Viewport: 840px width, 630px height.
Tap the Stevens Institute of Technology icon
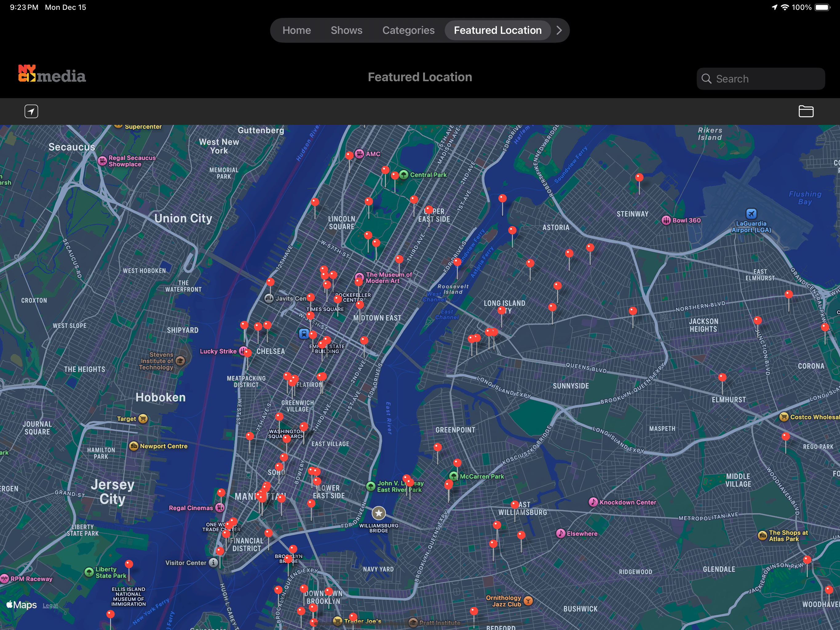click(x=180, y=361)
